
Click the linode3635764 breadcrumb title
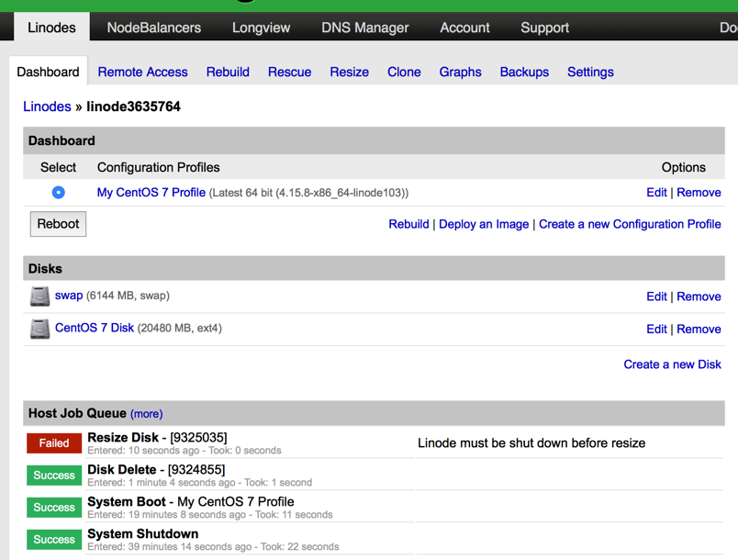tap(133, 106)
